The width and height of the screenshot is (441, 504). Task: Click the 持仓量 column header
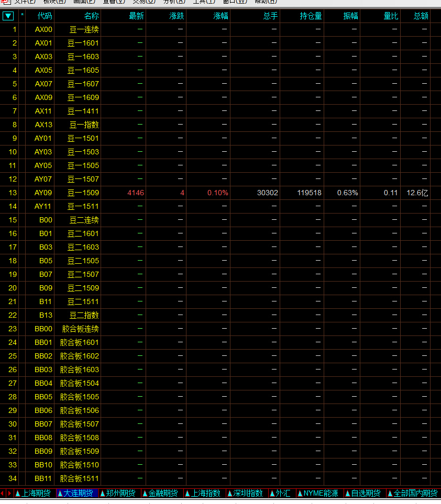point(311,16)
